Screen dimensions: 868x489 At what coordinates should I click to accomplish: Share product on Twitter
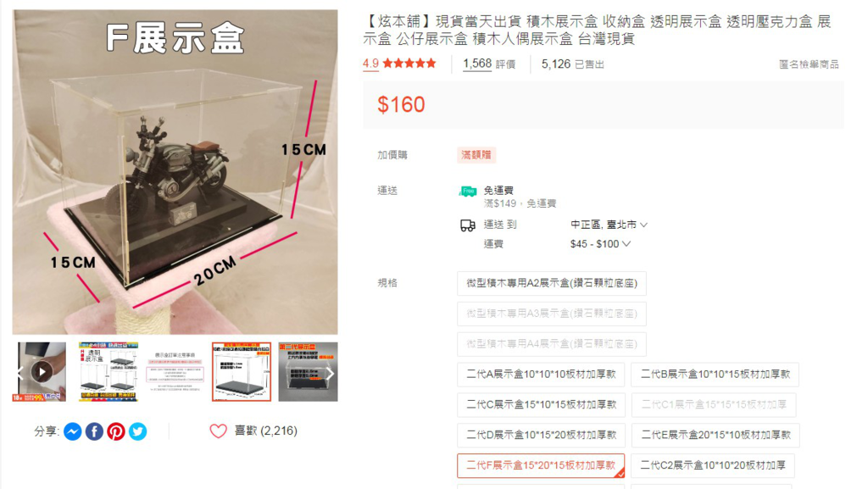pos(138,431)
